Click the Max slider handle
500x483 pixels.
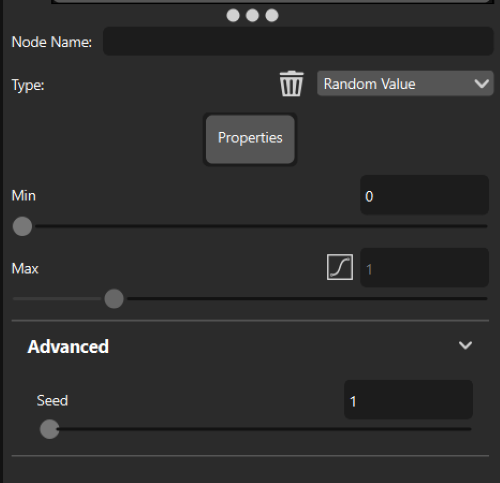click(x=114, y=299)
